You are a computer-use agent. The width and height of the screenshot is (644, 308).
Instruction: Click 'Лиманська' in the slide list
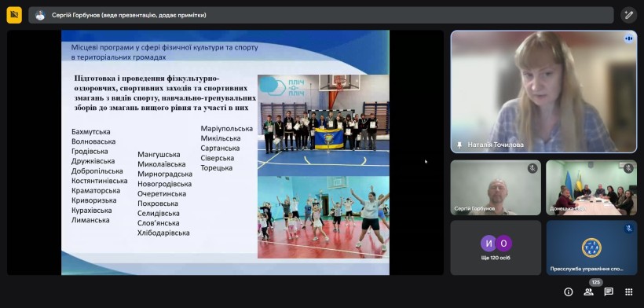coord(90,220)
